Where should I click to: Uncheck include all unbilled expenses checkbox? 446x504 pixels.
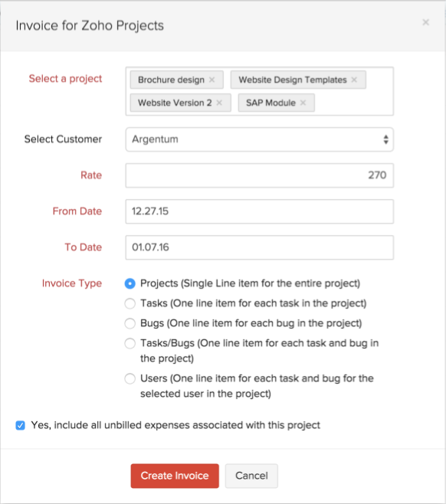(20, 425)
